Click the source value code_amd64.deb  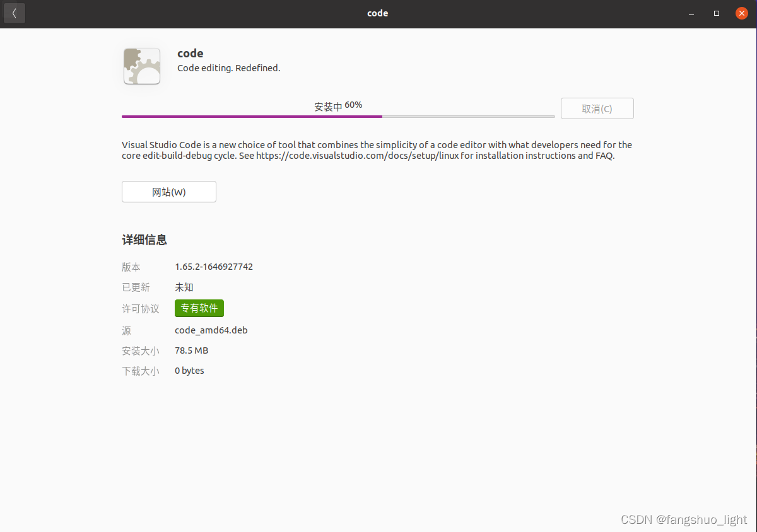[211, 330]
